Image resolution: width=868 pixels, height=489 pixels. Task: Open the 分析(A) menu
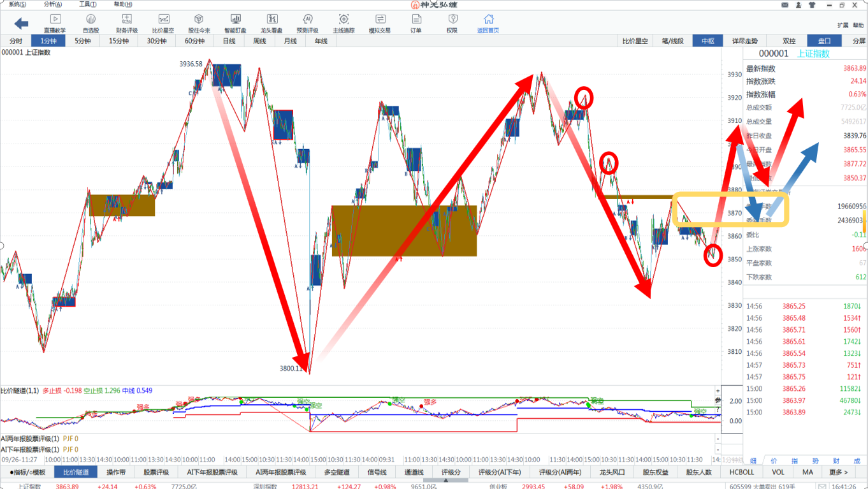click(x=53, y=4)
